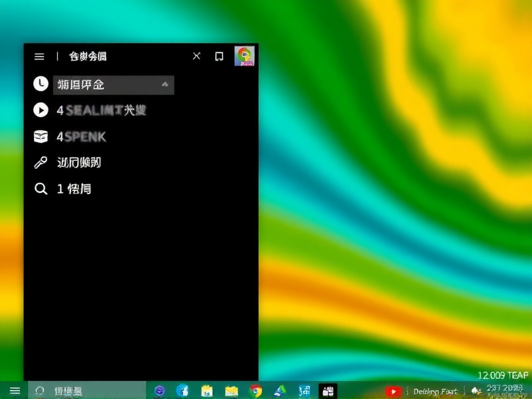Screen dimensions: 532x399
Task: Open the pop-out window icon in the header
Action: coord(219,57)
